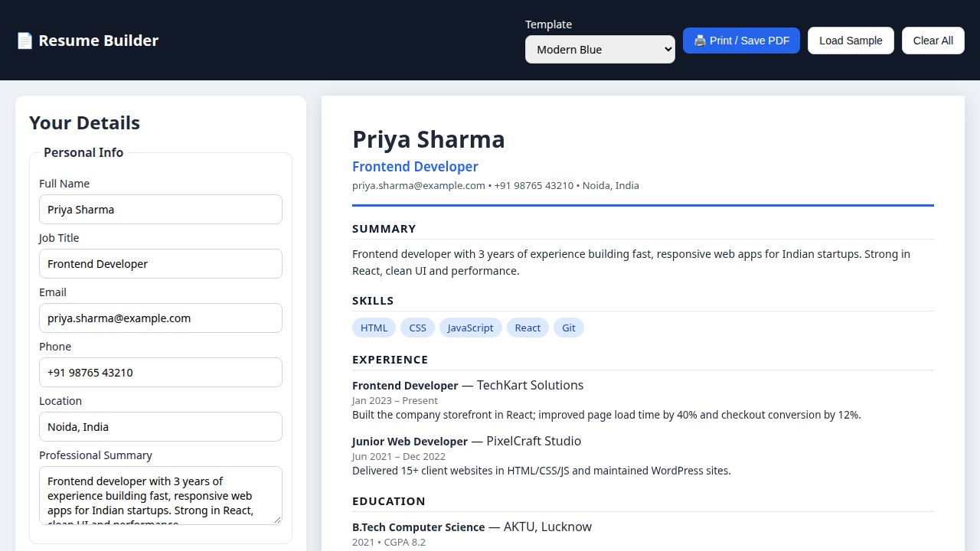Click the Git skill chip
The image size is (980, 551).
click(x=569, y=328)
